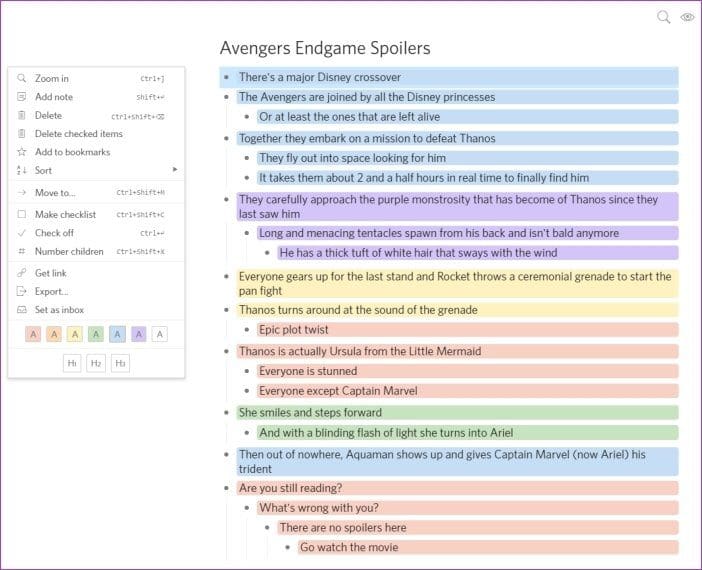Click bullet of 'They carefully approach' item
This screenshot has height=570, width=702.
227,199
